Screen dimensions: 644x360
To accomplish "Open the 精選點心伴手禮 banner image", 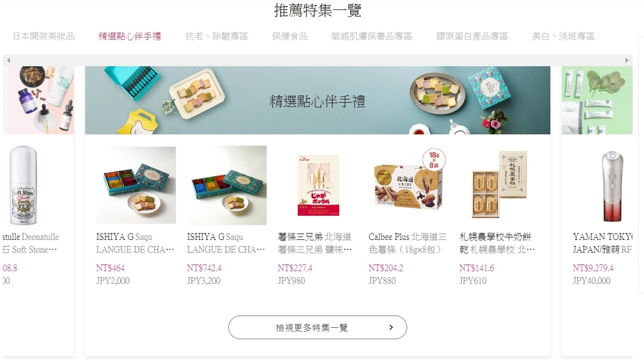I will [x=318, y=100].
